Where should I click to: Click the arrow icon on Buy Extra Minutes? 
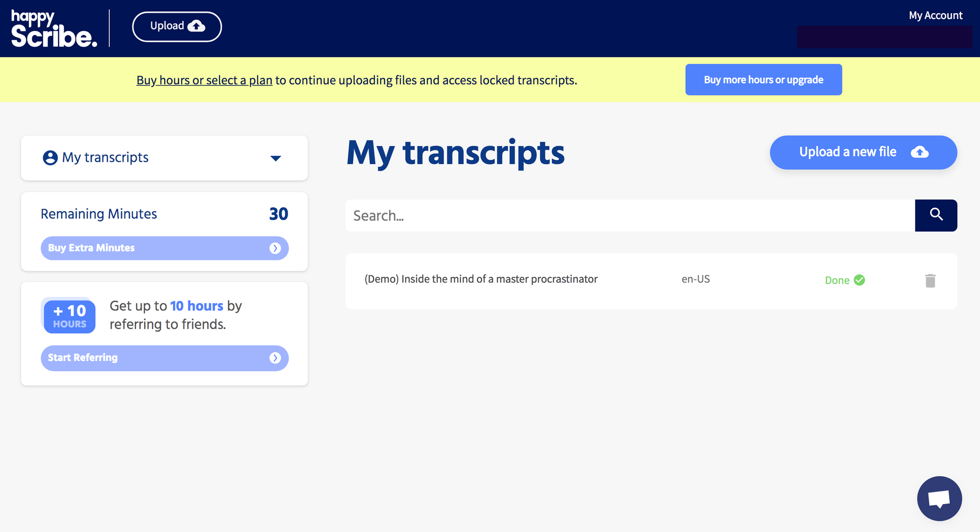[275, 248]
